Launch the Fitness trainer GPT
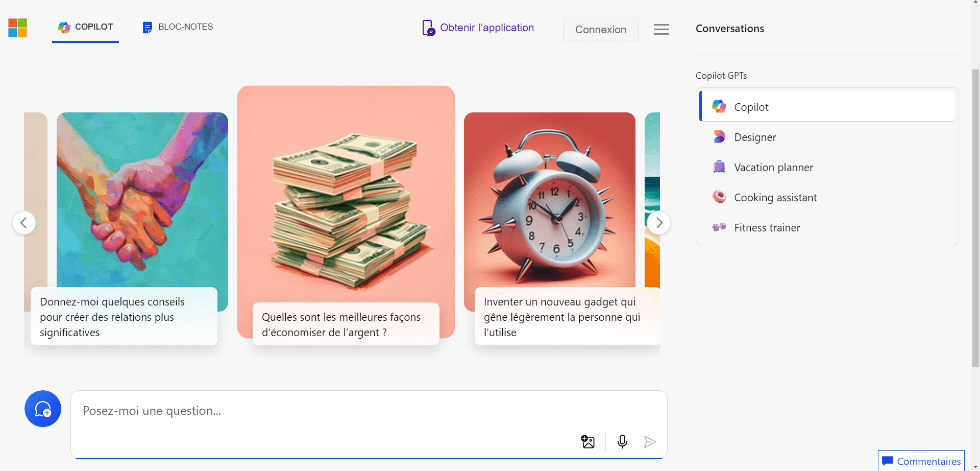Screen dimensions: 980x471 tap(767, 228)
